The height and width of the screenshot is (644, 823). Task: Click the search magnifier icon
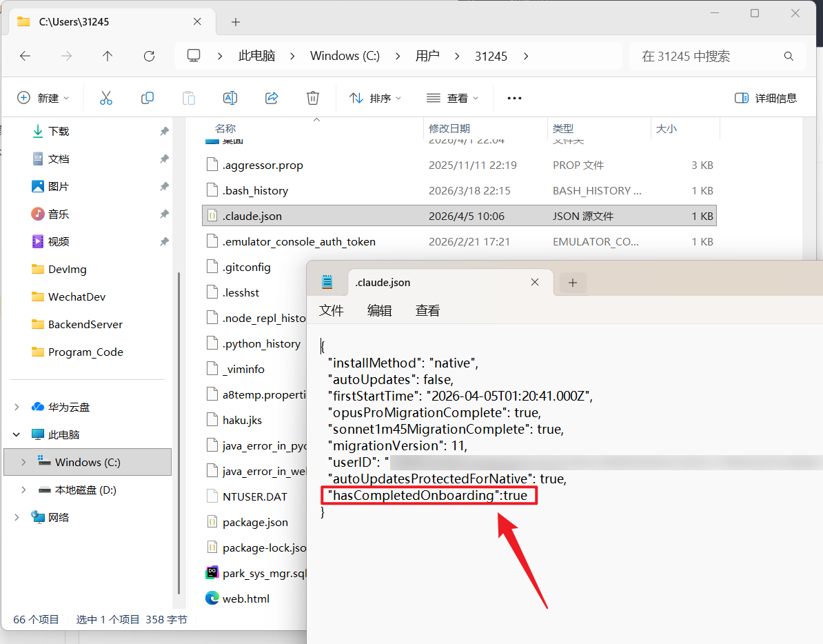tap(789, 56)
